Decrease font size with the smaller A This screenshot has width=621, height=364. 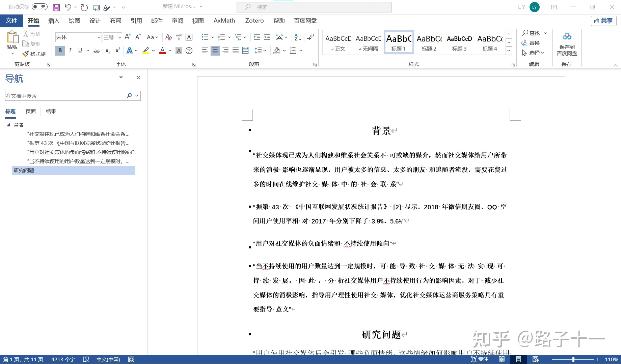[138, 37]
